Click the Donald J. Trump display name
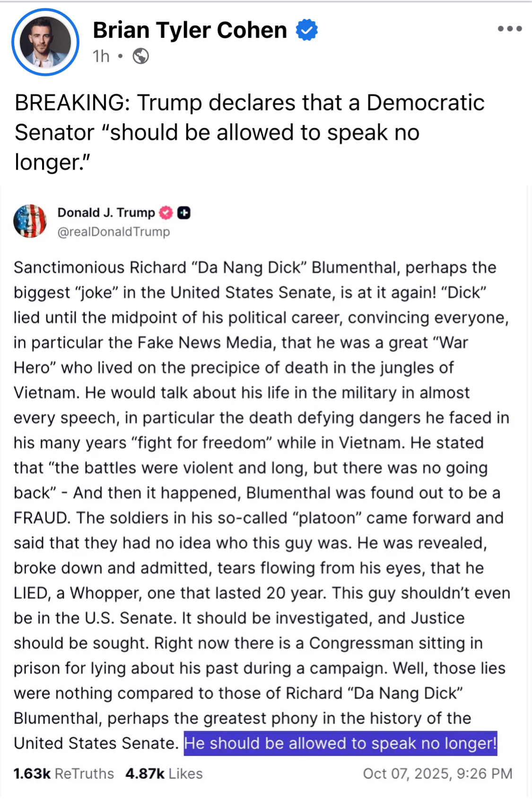Screen dimensions: 532x799 [106, 213]
